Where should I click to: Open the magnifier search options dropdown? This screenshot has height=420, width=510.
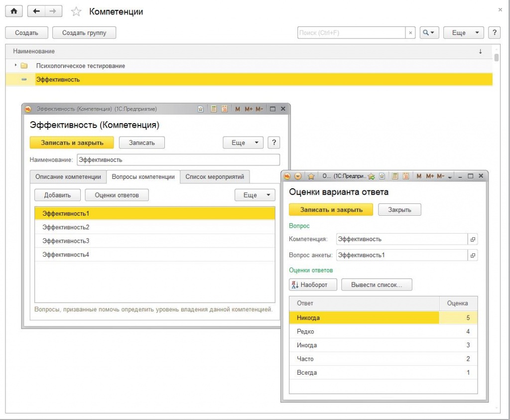click(429, 33)
